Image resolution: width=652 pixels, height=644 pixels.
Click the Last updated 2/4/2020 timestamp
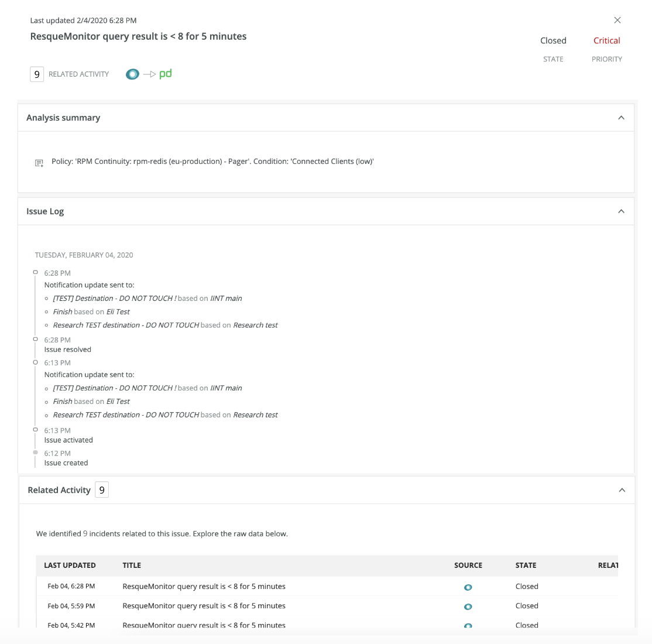tap(83, 20)
